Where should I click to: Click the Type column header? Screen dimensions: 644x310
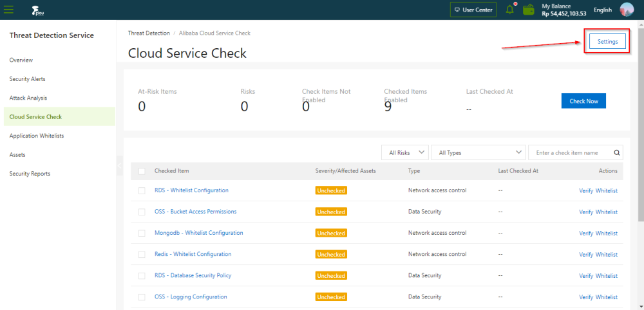point(414,171)
